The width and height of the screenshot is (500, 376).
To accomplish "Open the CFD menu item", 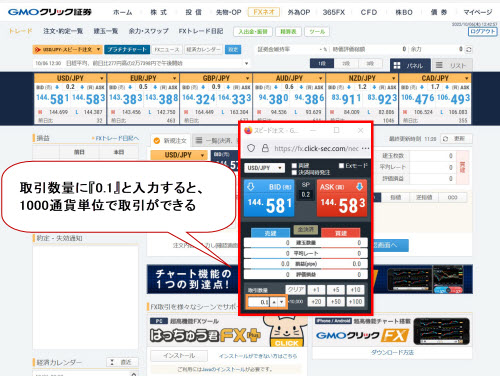I will pyautogui.click(x=369, y=12).
